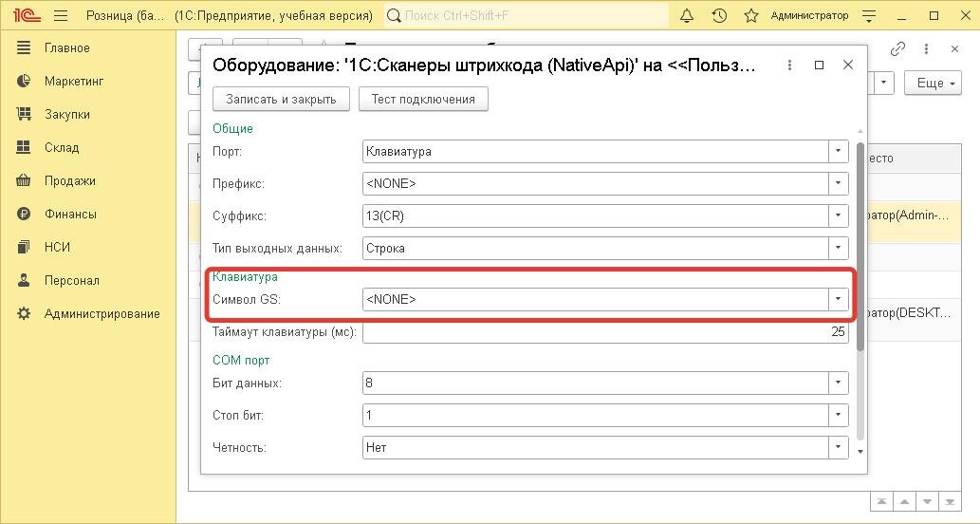Close the Оборудование dialog

(848, 65)
